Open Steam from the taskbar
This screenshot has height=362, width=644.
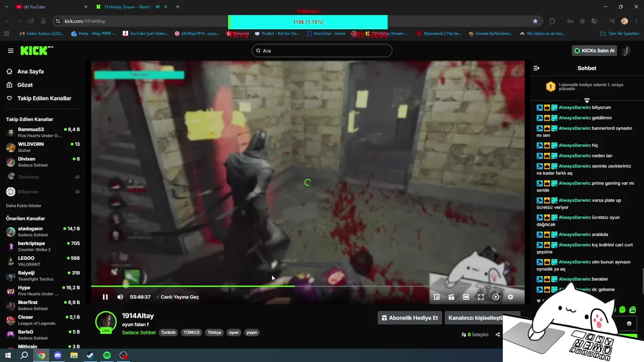90,355
